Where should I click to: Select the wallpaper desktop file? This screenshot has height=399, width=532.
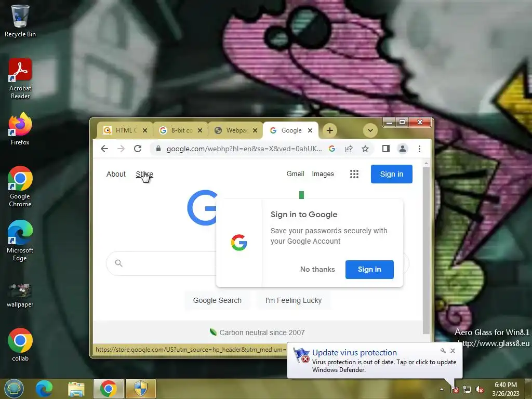click(x=20, y=295)
